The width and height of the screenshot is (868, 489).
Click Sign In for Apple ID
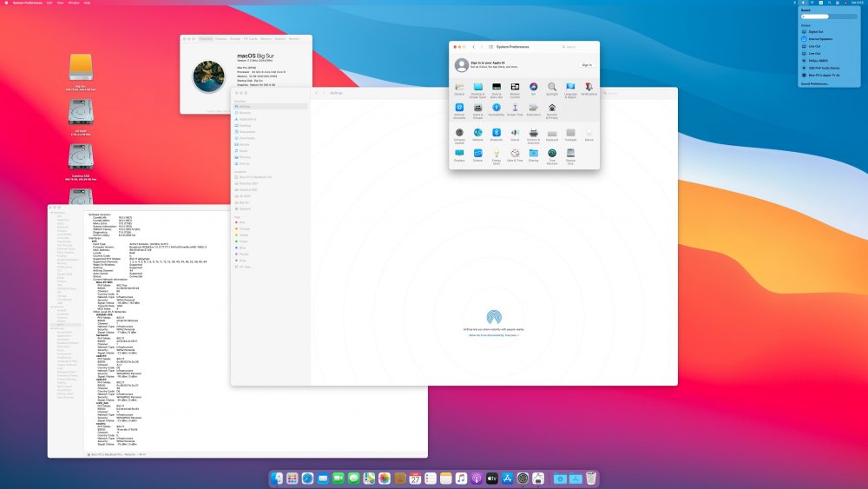[587, 65]
